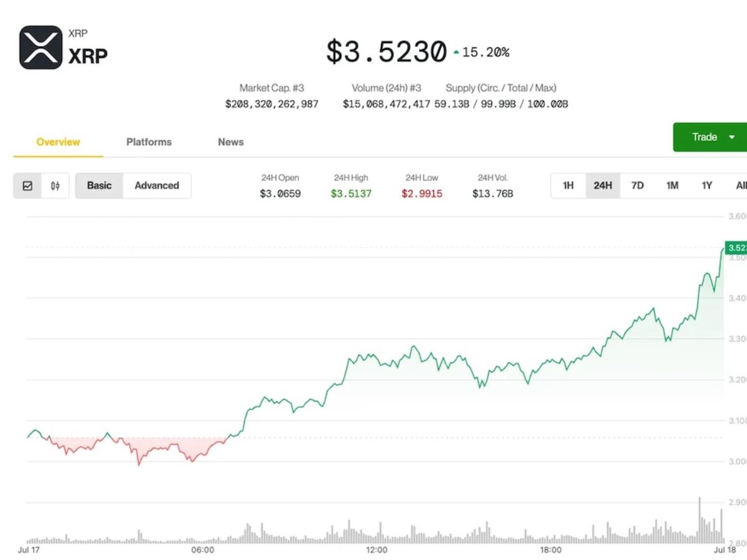Set chart range to 1Y
The height and width of the screenshot is (560, 747).
707,185
